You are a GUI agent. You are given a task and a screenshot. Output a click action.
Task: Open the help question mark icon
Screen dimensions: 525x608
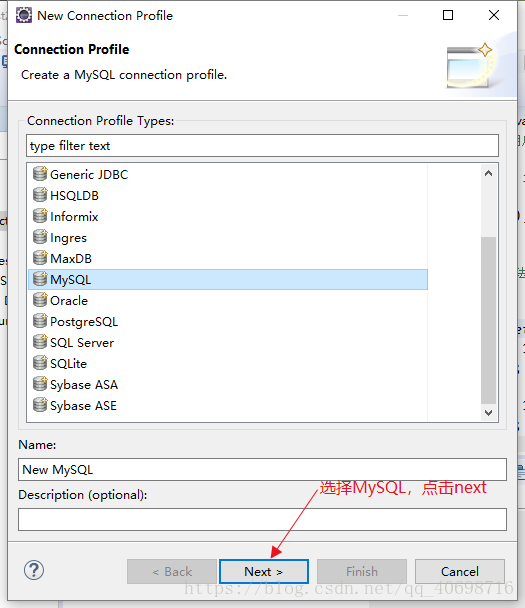click(x=34, y=570)
